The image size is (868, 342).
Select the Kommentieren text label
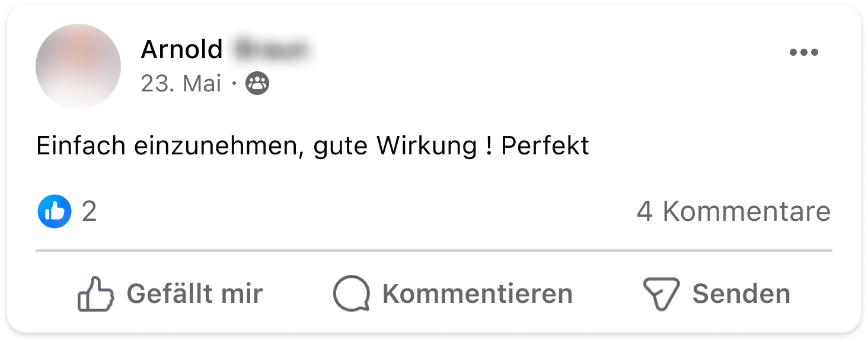[477, 293]
